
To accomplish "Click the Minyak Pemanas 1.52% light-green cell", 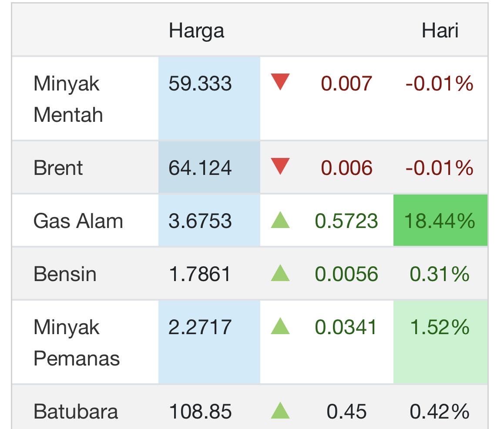I will tap(440, 327).
